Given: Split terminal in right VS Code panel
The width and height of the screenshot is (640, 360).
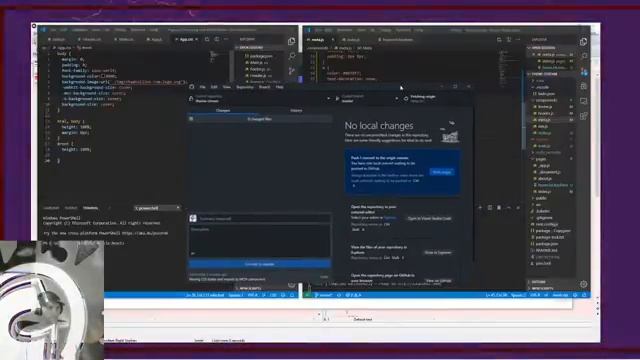Looking at the screenshot, I should pyautogui.click(x=490, y=208).
